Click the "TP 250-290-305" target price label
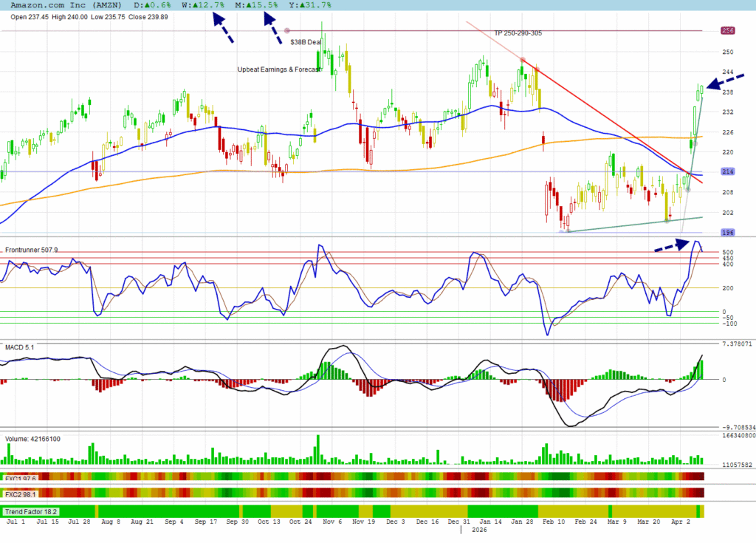Image resolution: width=756 pixels, height=543 pixels. coord(520,34)
